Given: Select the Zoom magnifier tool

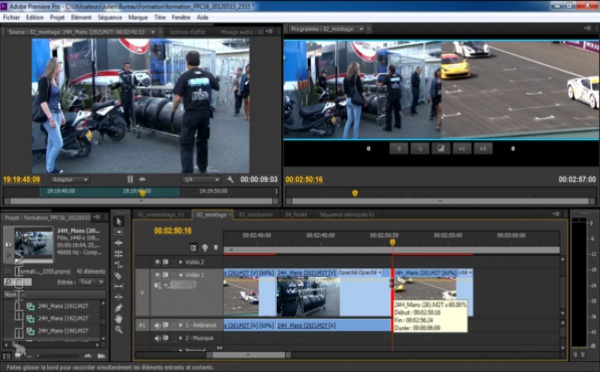Looking at the screenshot, I should click(x=119, y=330).
